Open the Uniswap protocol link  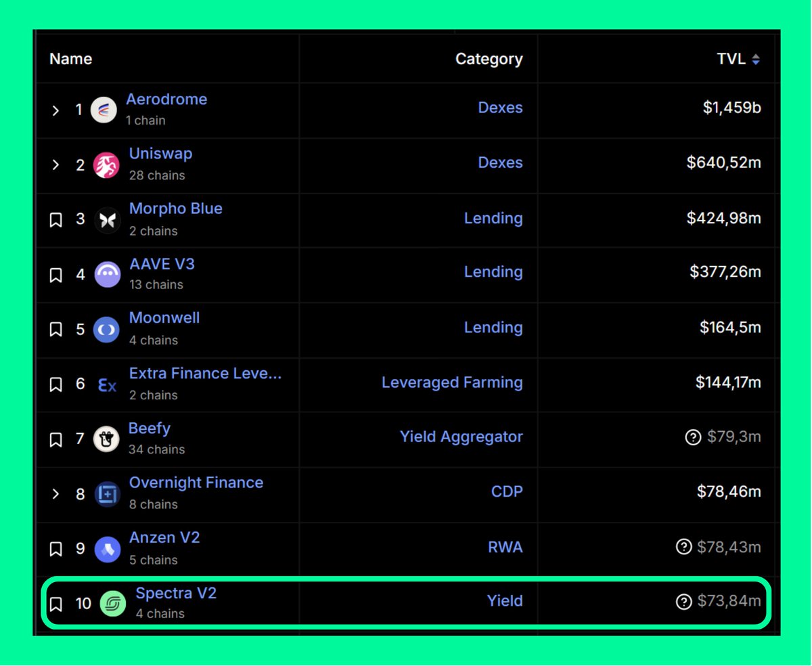161,154
